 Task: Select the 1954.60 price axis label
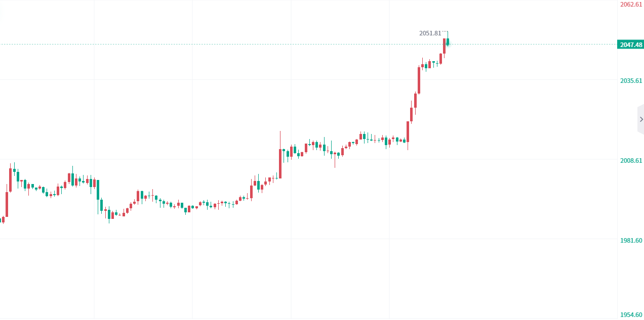(x=631, y=315)
